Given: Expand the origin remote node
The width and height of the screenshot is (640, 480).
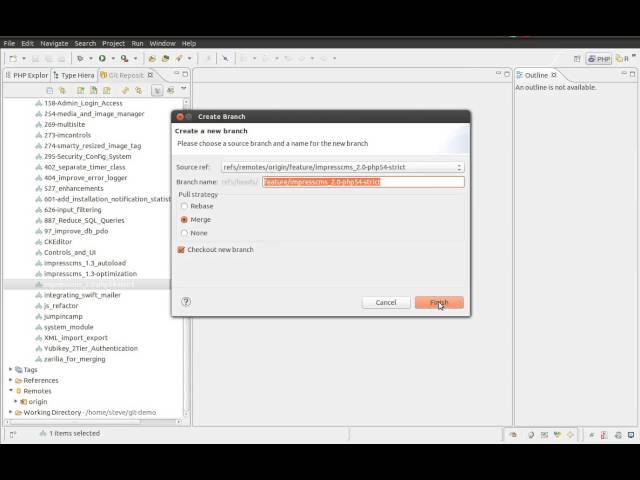Looking at the screenshot, I should (16, 402).
